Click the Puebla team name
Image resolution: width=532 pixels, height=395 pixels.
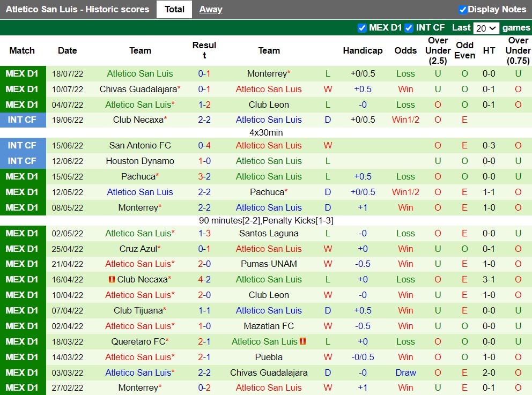tap(269, 357)
